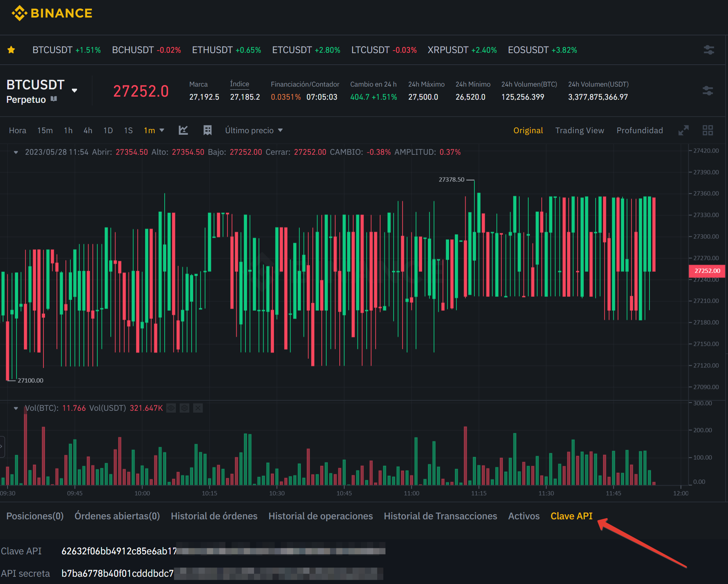Screen dimensions: 728x584
Task: Click the Clave API key value
Action: 223,551
